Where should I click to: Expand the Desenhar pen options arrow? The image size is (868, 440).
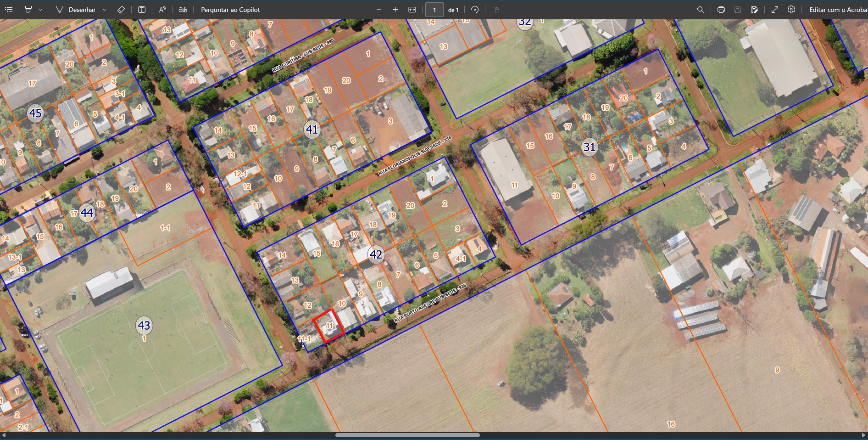105,10
